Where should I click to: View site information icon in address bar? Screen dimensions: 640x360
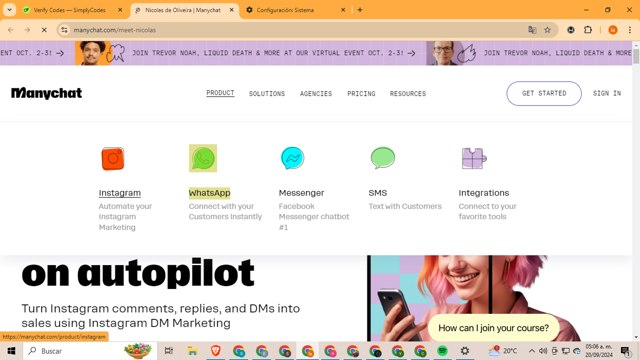point(64,30)
